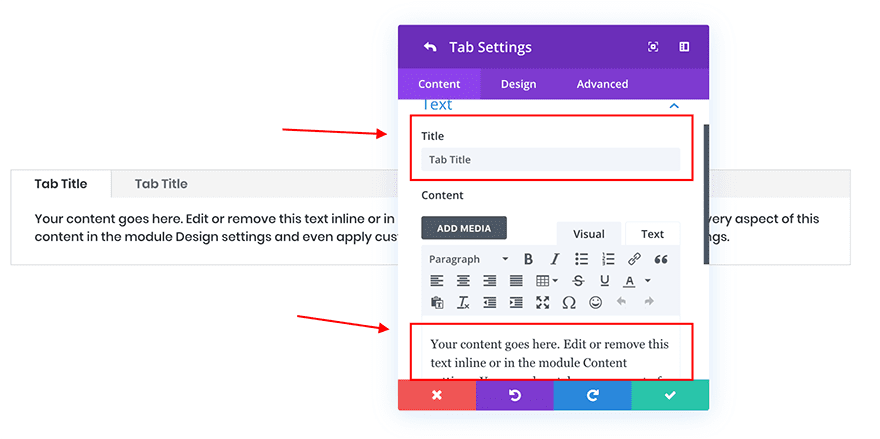Switch to the Advanced tab
The height and width of the screenshot is (439, 880).
click(602, 84)
